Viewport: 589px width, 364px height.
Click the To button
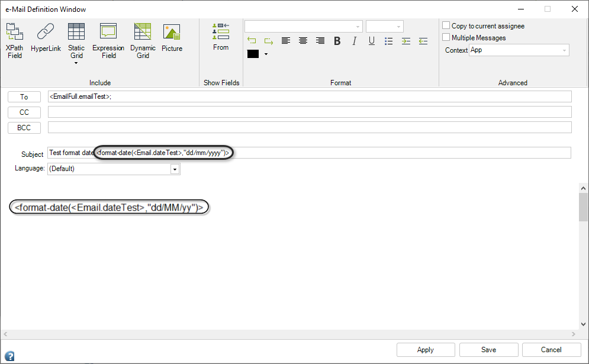coord(24,97)
